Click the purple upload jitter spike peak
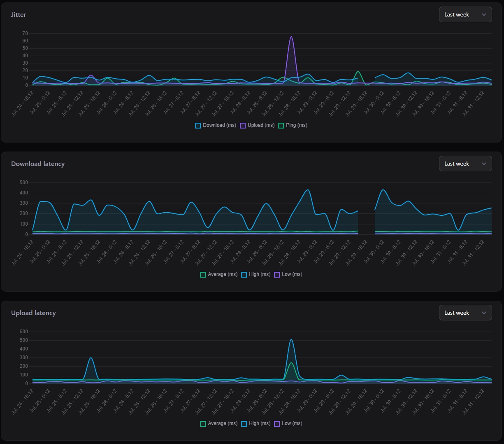The width and height of the screenshot is (504, 444). point(291,37)
